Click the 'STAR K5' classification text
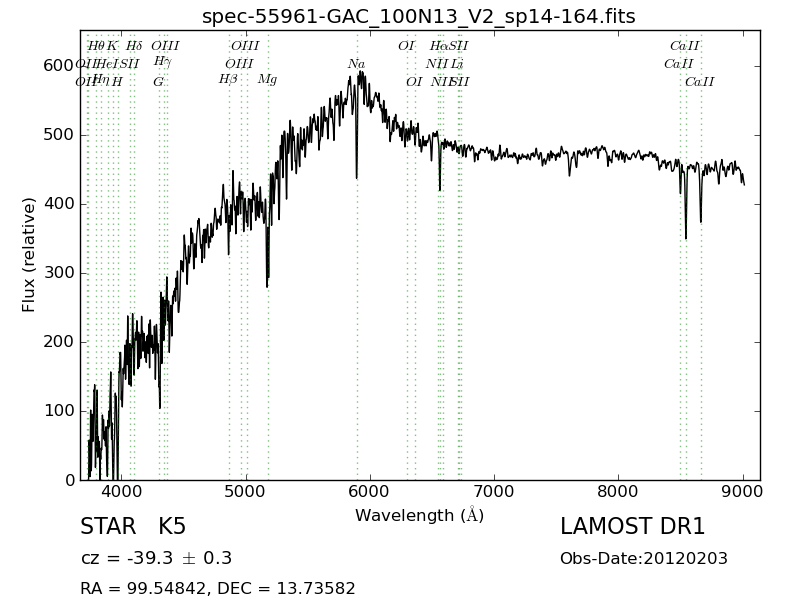 pyautogui.click(x=133, y=527)
